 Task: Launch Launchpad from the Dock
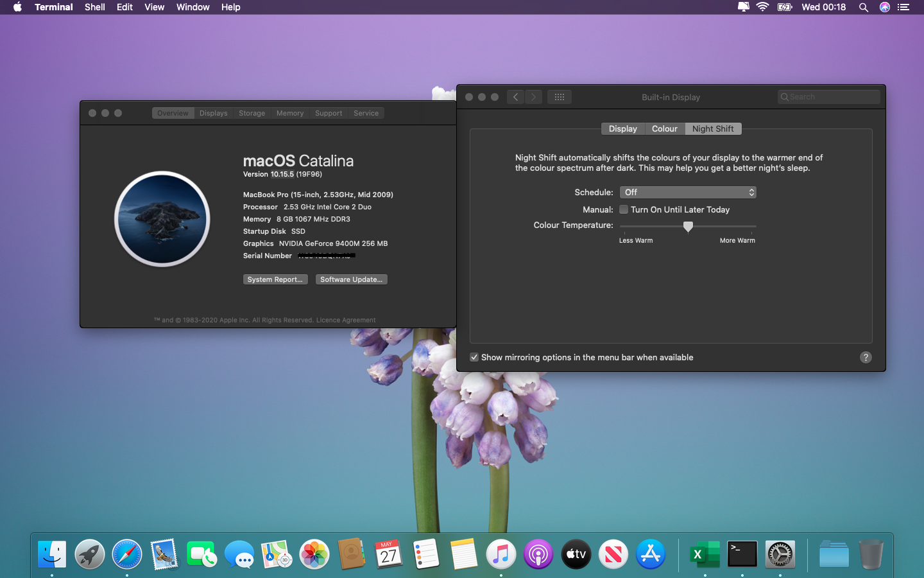pos(90,554)
